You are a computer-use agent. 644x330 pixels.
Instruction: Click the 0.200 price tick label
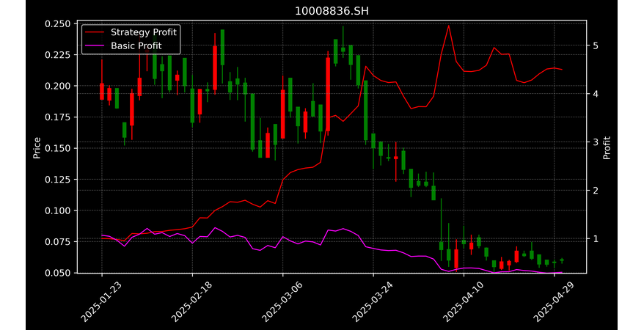click(57, 87)
